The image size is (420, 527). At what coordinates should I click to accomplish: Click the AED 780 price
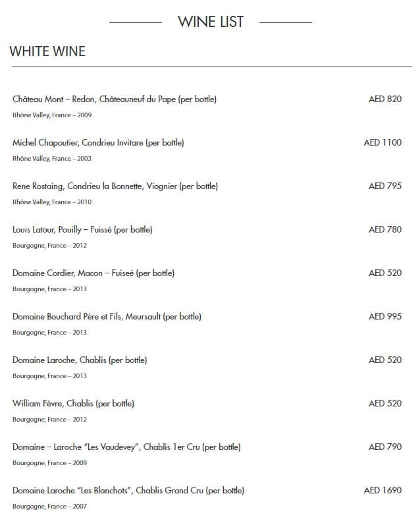(x=385, y=229)
